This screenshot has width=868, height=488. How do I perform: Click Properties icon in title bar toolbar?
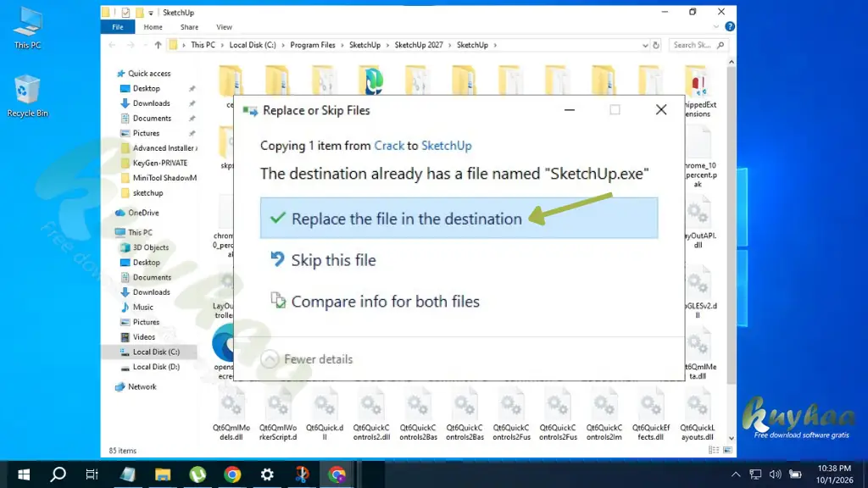click(x=126, y=12)
